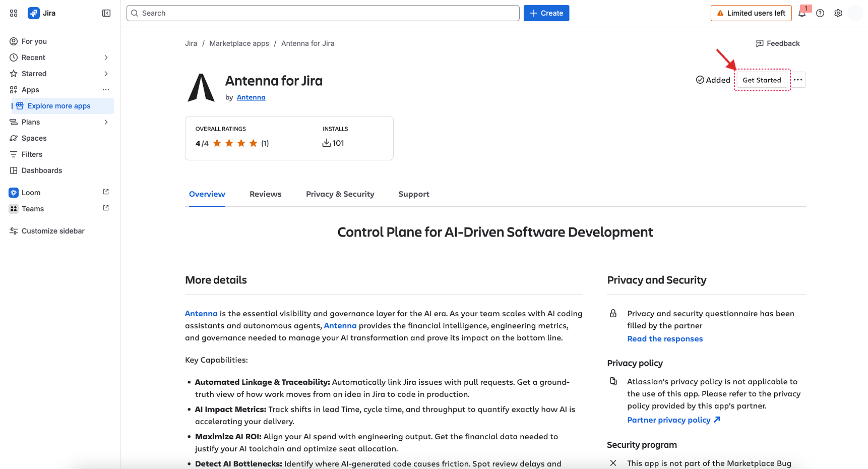Switch to the Privacy & Security tab
This screenshot has height=469, width=868.
tap(340, 194)
